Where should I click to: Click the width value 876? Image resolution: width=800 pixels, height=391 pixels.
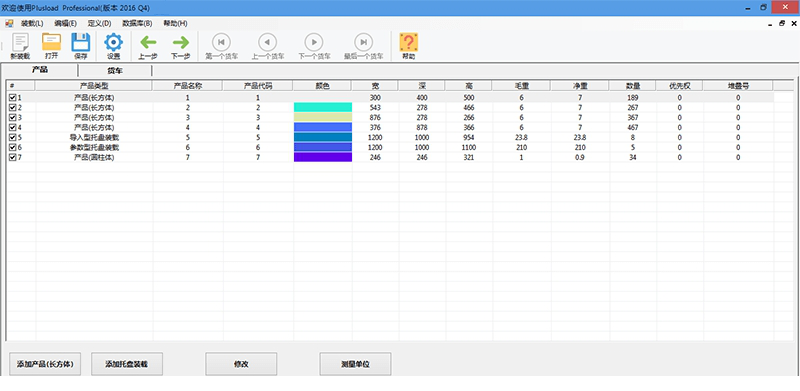click(x=376, y=117)
